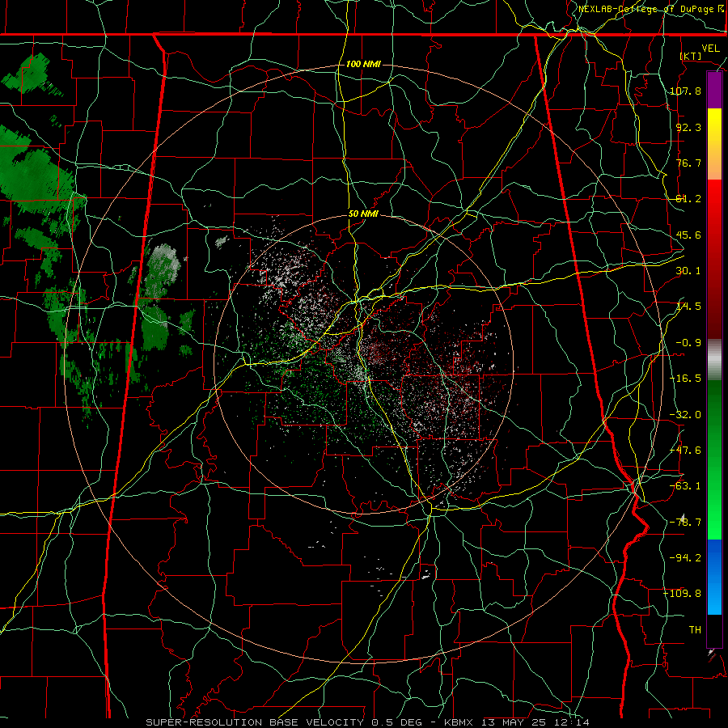The height and width of the screenshot is (728, 728).
Task: Click the 107.8 velocity scale value
Action: pos(685,91)
